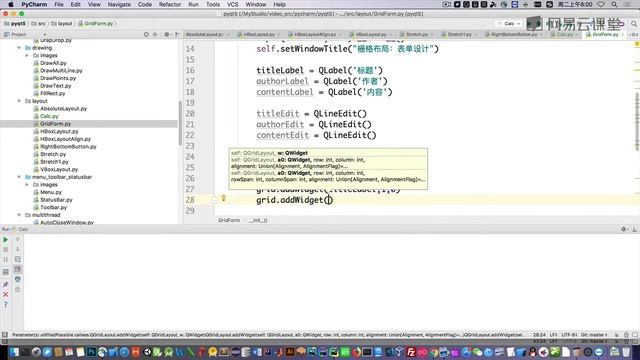Click the intention lightbulb on line 28
The height and width of the screenshot is (360, 640).
[x=223, y=198]
